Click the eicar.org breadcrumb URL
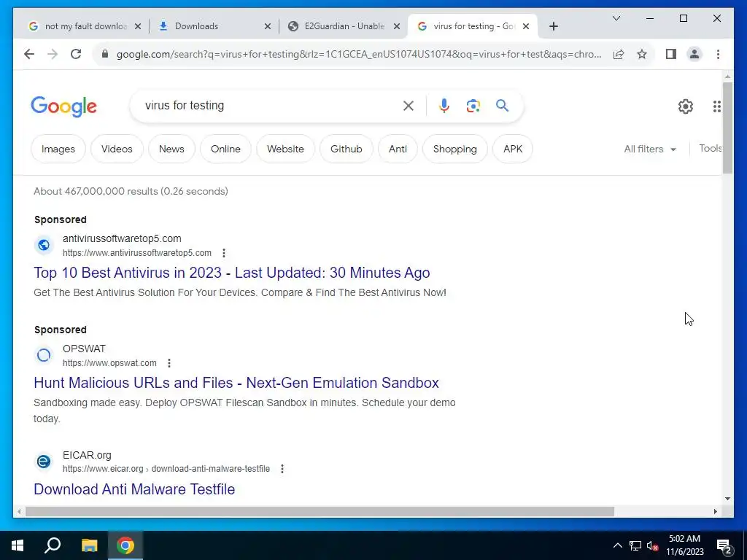 point(166,469)
